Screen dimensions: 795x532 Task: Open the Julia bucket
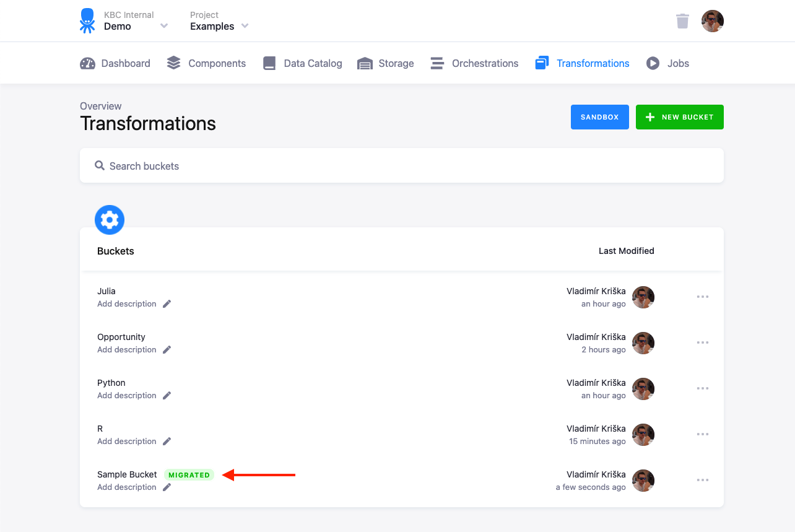[x=106, y=291]
